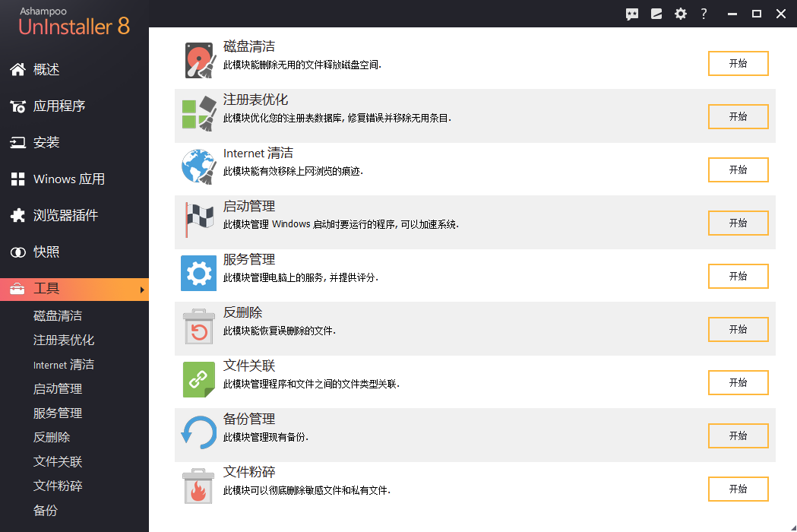Image resolution: width=797 pixels, height=532 pixels.
Task: Maximize the UnInstaller window
Action: pyautogui.click(x=756, y=14)
